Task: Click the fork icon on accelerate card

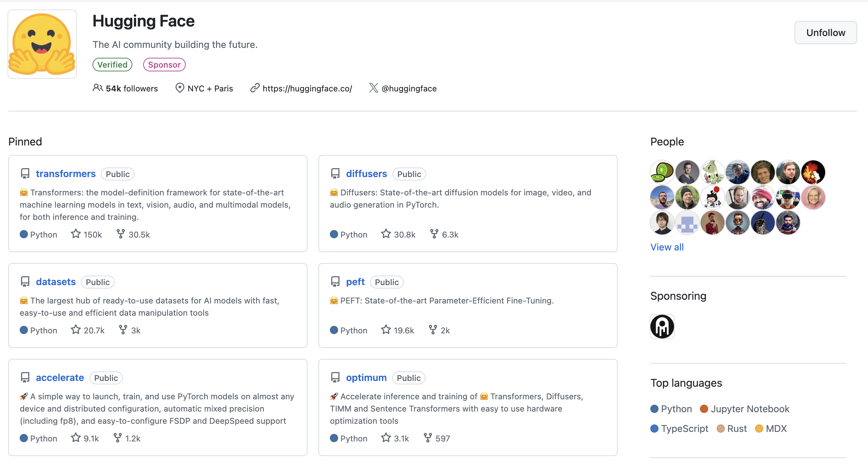Action: coord(117,438)
